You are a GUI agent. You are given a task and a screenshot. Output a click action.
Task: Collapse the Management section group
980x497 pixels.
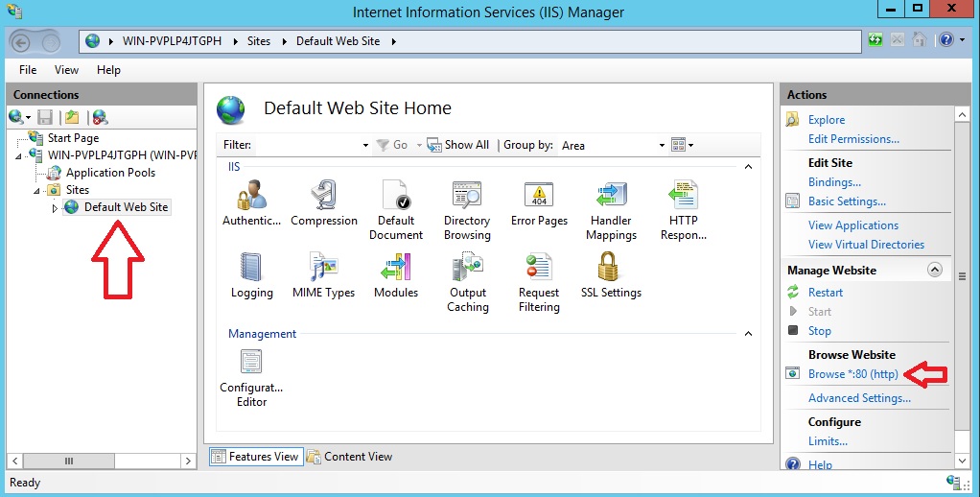[748, 334]
